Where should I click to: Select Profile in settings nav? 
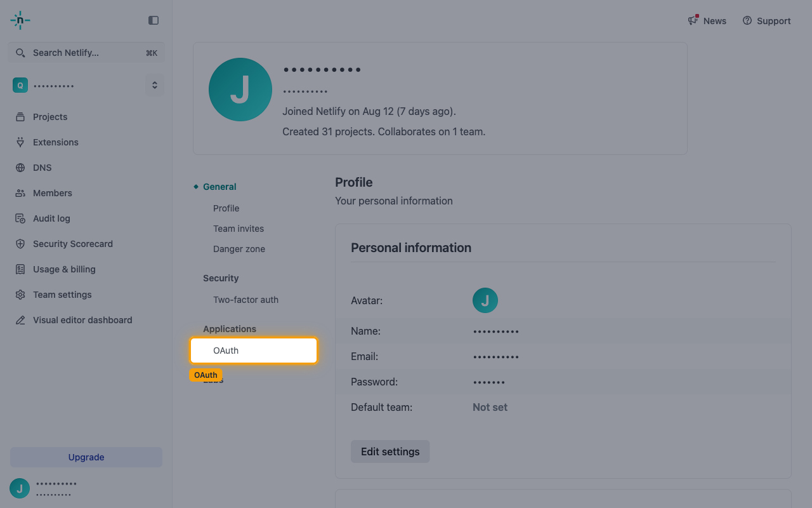click(x=226, y=208)
